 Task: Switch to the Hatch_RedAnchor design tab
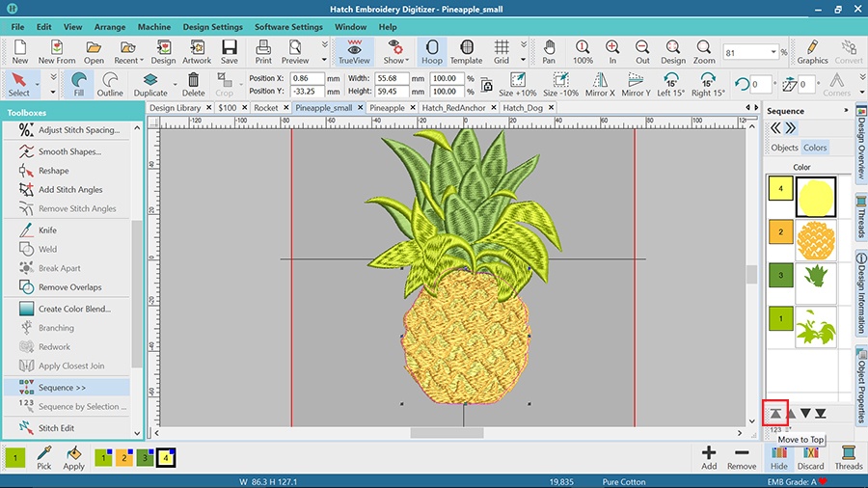coord(453,108)
